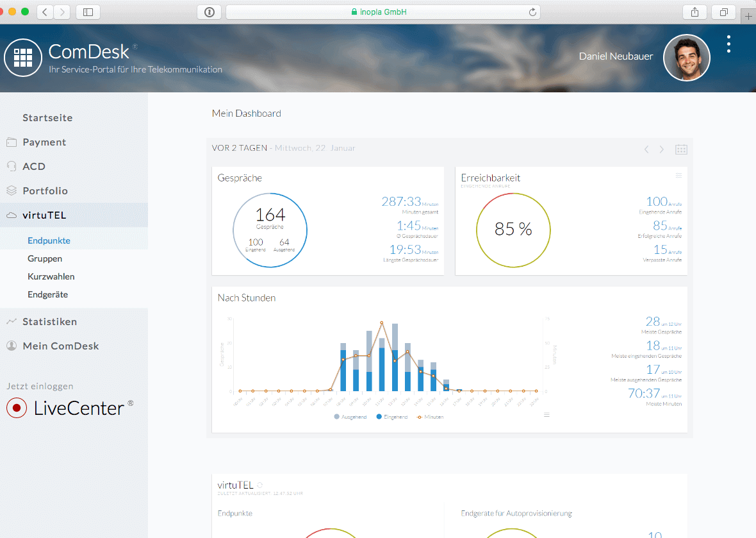Click the VOR 2 TAGEN date label
This screenshot has height=538, width=756.
point(239,148)
